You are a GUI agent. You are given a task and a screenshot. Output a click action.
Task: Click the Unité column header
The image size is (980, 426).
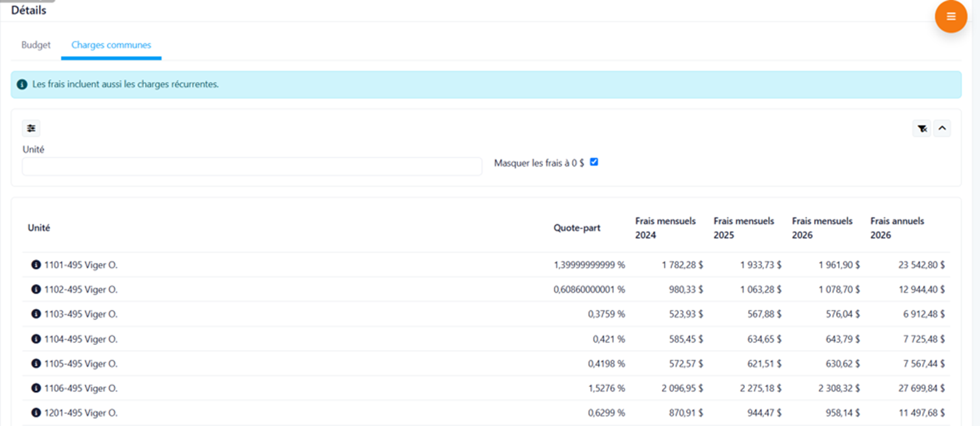point(39,228)
